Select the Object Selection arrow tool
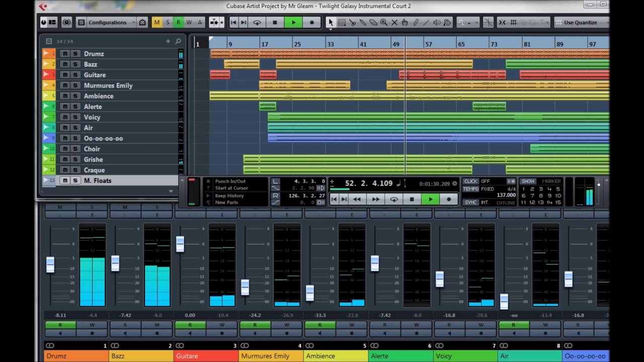This screenshot has height=362, width=644. pos(331,22)
